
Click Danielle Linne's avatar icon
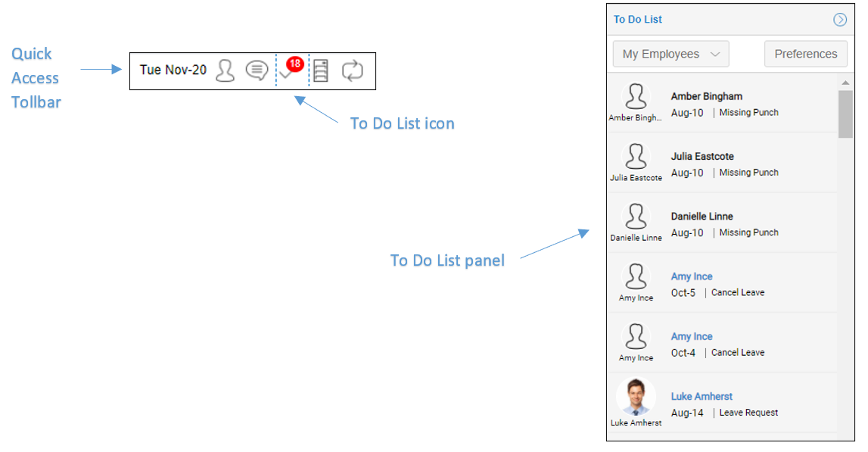pos(636,216)
